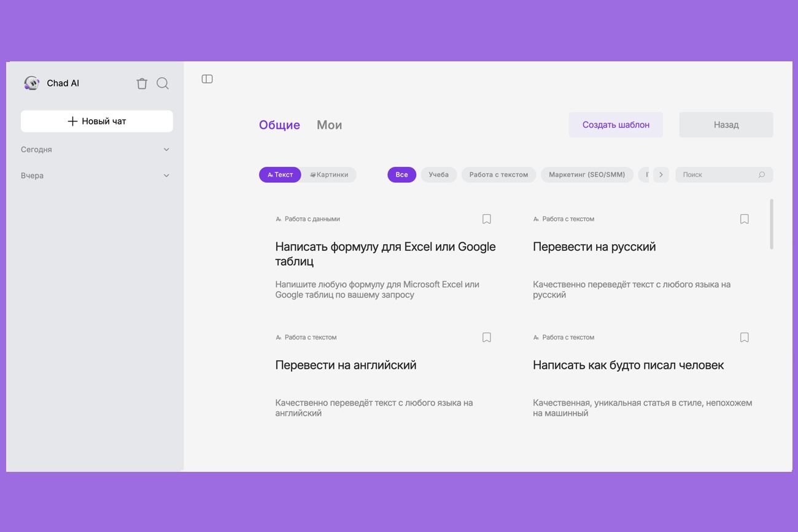Expand the Сегодня chat history section
The image size is (798, 532).
tap(166, 149)
